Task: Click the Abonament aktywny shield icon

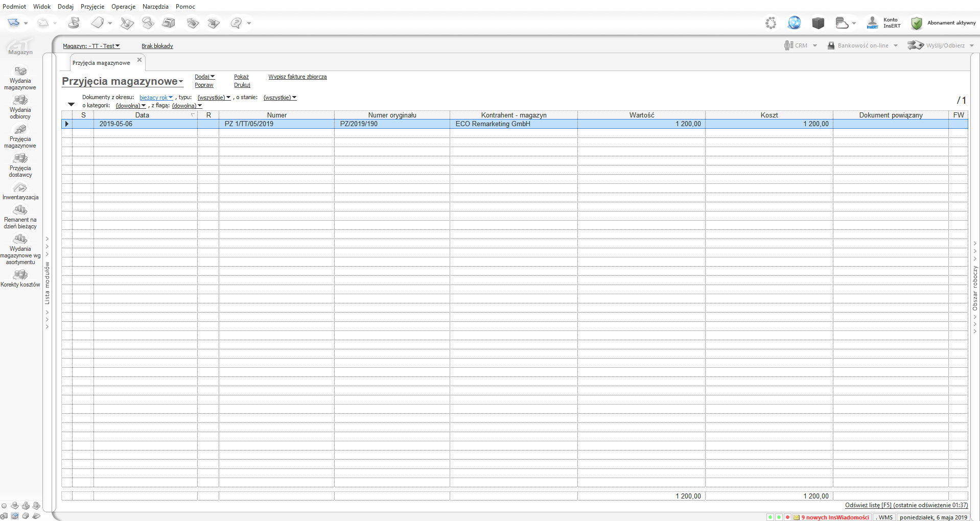Action: (x=917, y=23)
